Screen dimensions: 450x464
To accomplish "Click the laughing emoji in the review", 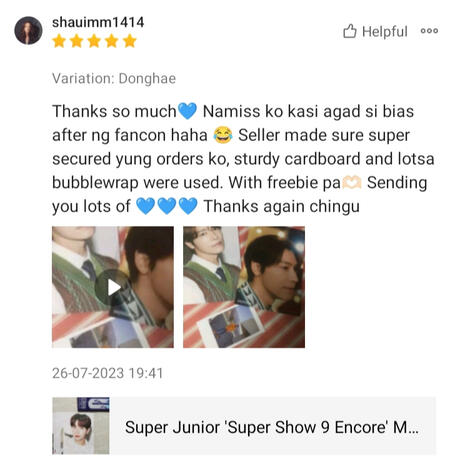I will [223, 135].
